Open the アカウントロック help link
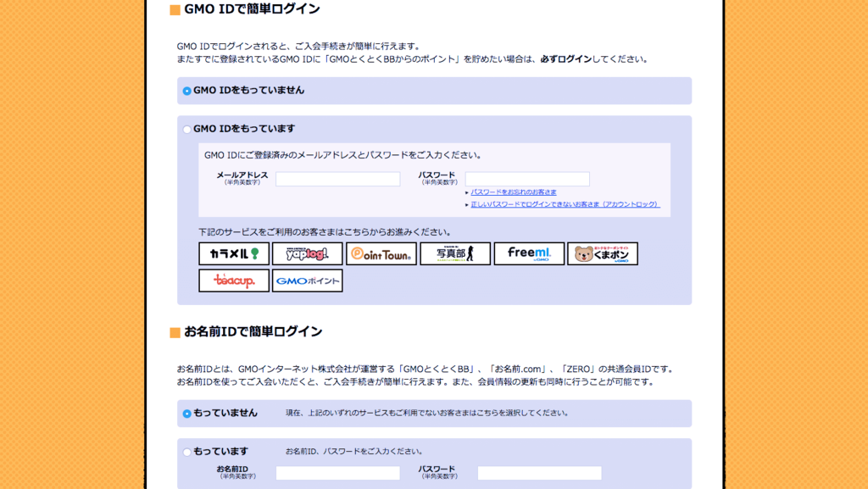868x489 pixels. point(562,203)
